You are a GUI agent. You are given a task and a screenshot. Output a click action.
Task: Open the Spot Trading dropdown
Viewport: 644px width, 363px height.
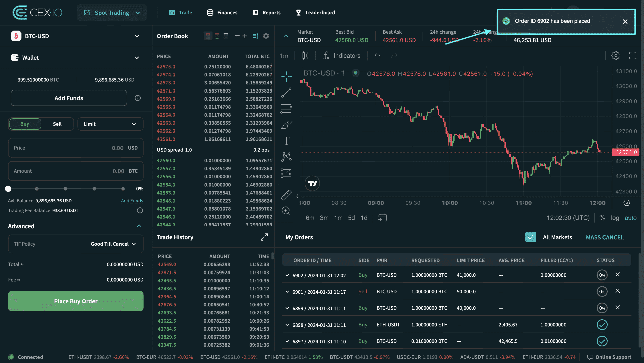(112, 12)
